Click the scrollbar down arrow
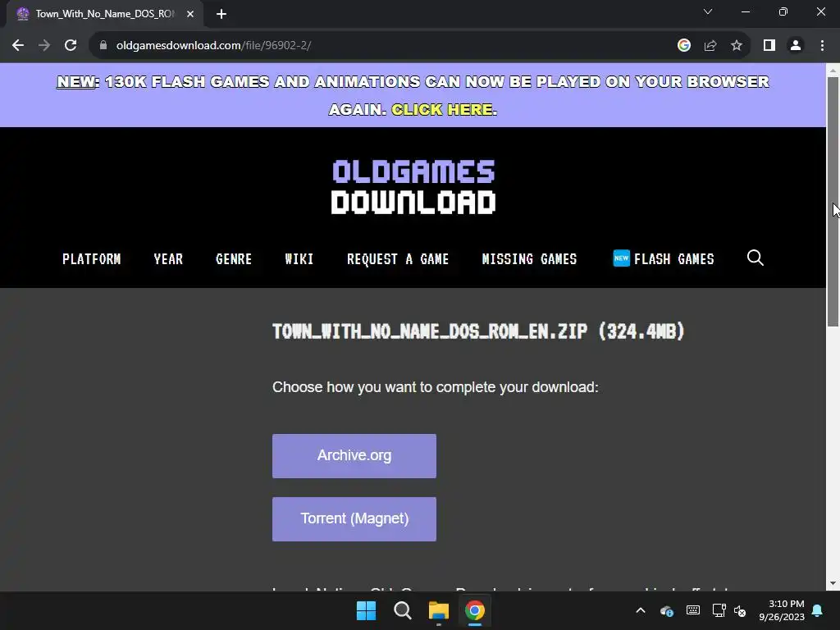 [x=833, y=583]
